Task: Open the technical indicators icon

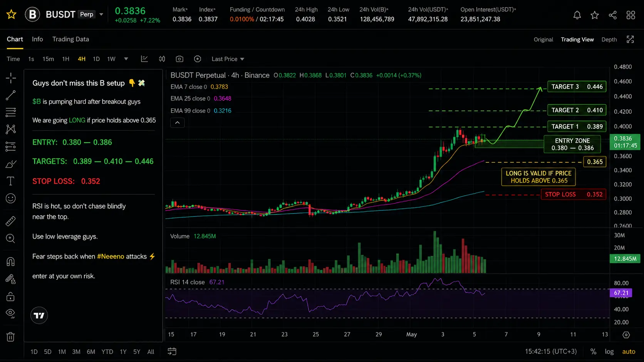Action: 144,59
